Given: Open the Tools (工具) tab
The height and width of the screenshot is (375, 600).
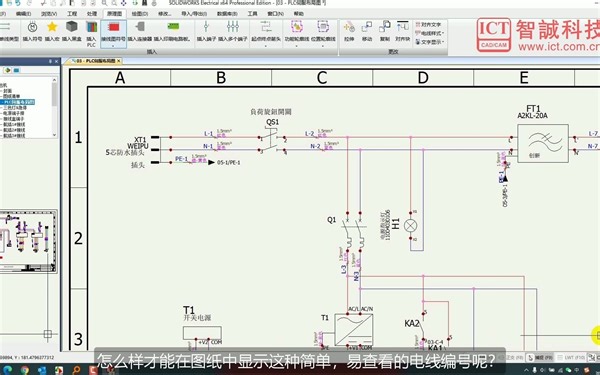Looking at the screenshot, I should 252,13.
